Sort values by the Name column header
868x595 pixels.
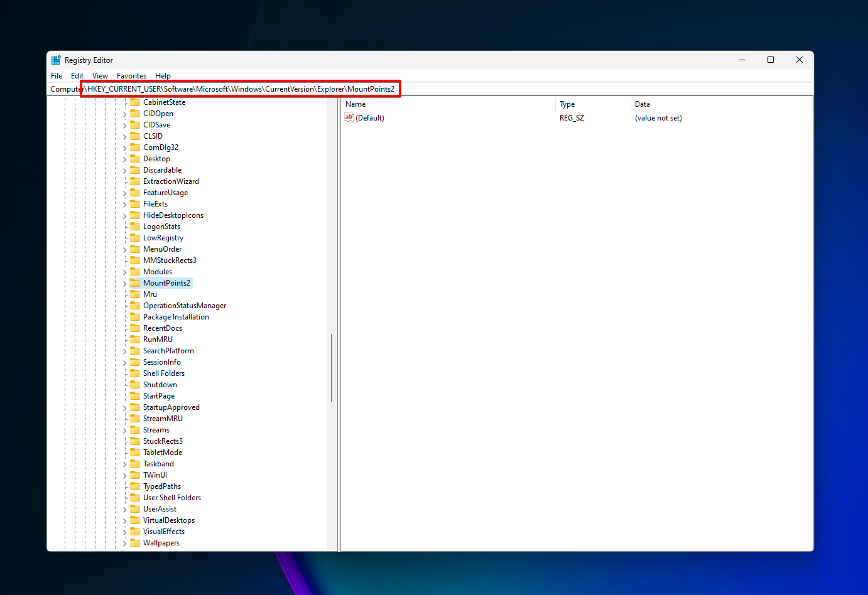pos(448,104)
